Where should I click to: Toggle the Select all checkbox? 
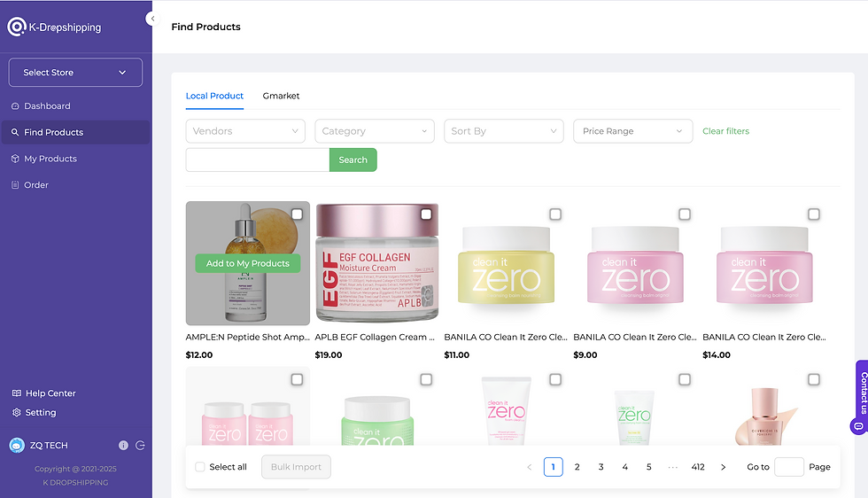pos(200,467)
